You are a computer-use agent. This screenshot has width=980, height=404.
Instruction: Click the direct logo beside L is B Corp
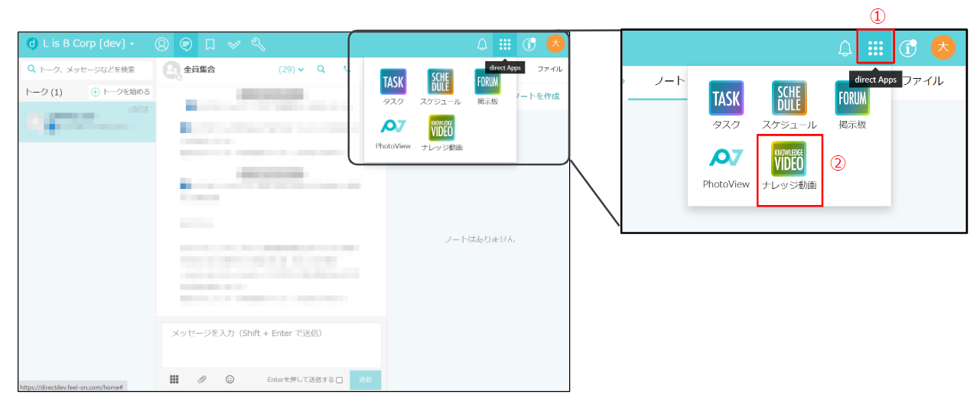32,44
